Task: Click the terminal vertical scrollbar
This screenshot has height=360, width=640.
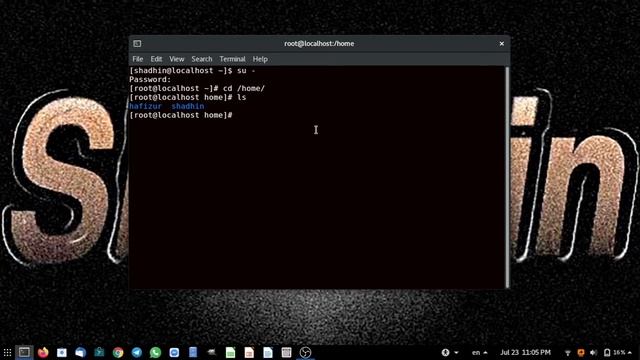Action: click(x=507, y=177)
